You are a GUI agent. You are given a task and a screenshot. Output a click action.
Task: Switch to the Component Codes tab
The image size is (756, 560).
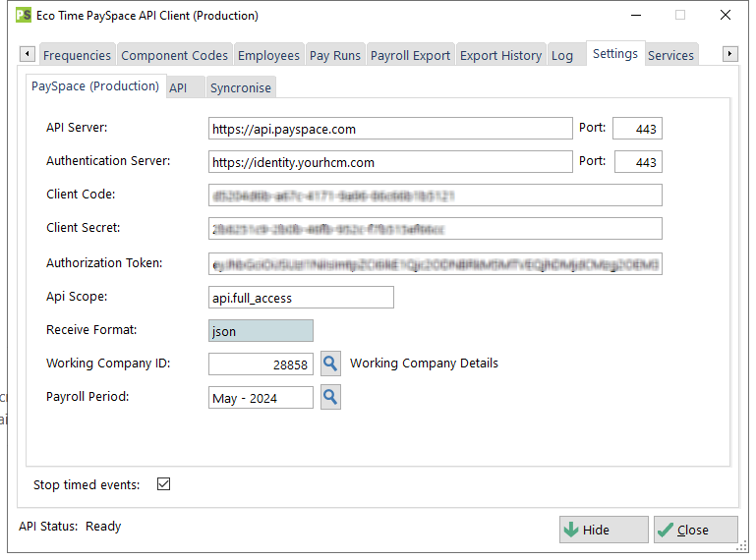click(x=175, y=55)
